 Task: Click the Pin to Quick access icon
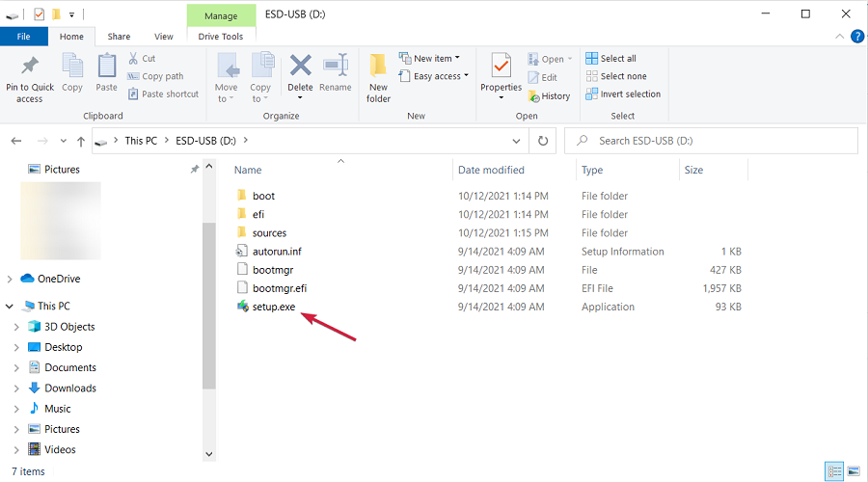30,67
